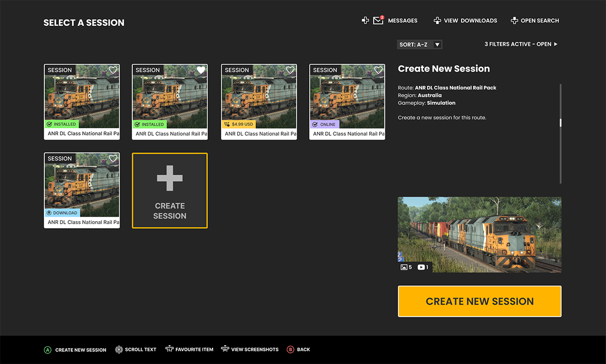Click the Scroll Text stick icon
Viewport: 606px width, 364px height.
coord(119,349)
